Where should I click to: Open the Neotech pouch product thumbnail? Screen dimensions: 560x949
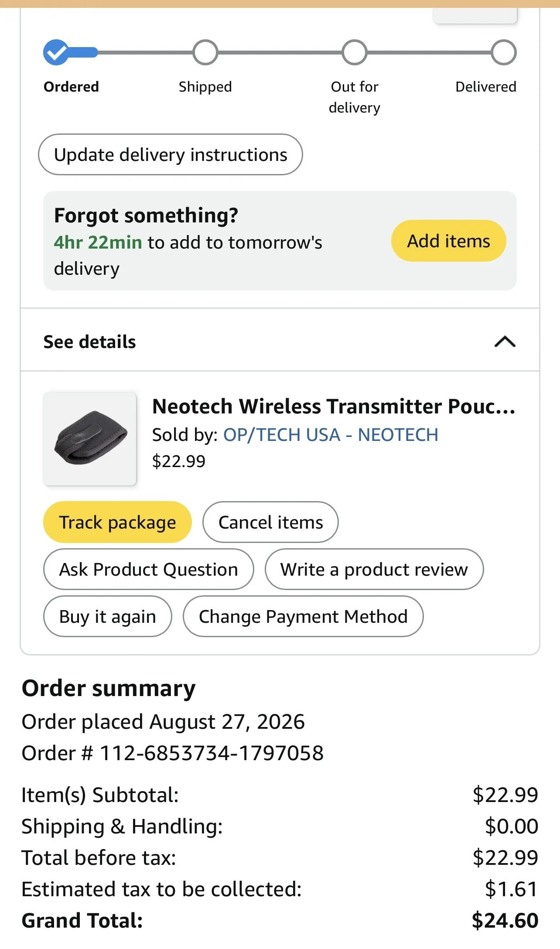click(90, 438)
